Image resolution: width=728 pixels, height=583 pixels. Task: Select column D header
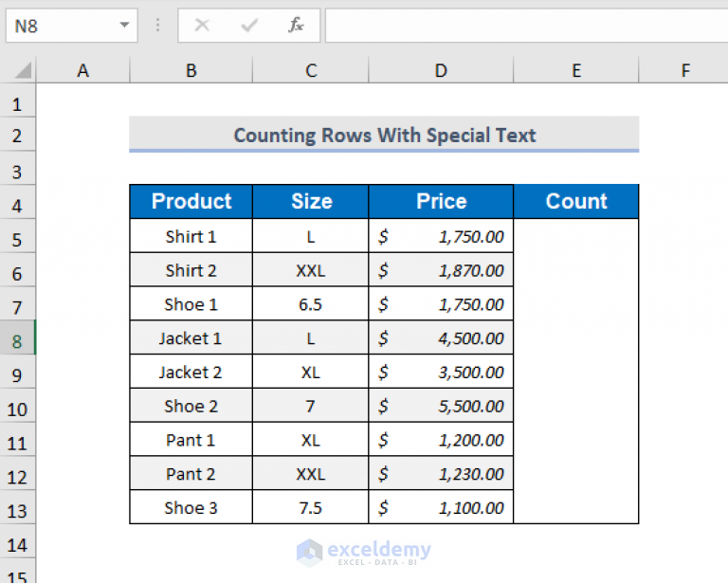coord(441,70)
